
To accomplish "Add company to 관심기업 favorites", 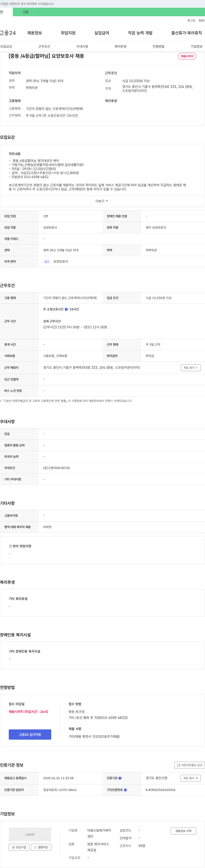I will [x=19, y=847].
